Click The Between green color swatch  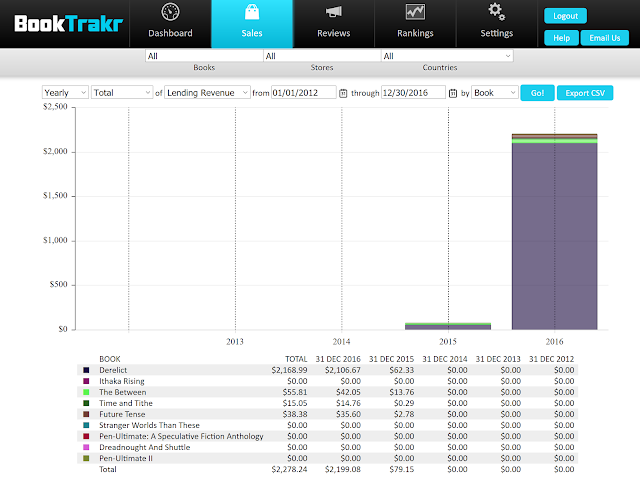pyautogui.click(x=86, y=392)
